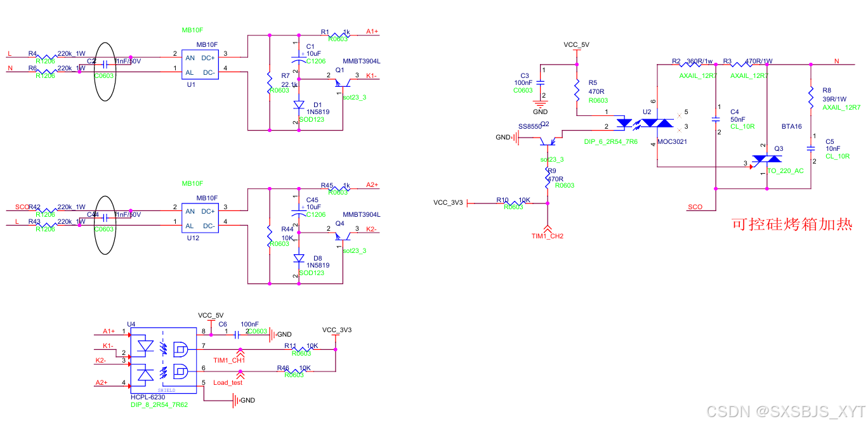Select the DIP_6_2R54_7R6 footprint text
This screenshot has width=868, height=426.
point(611,142)
